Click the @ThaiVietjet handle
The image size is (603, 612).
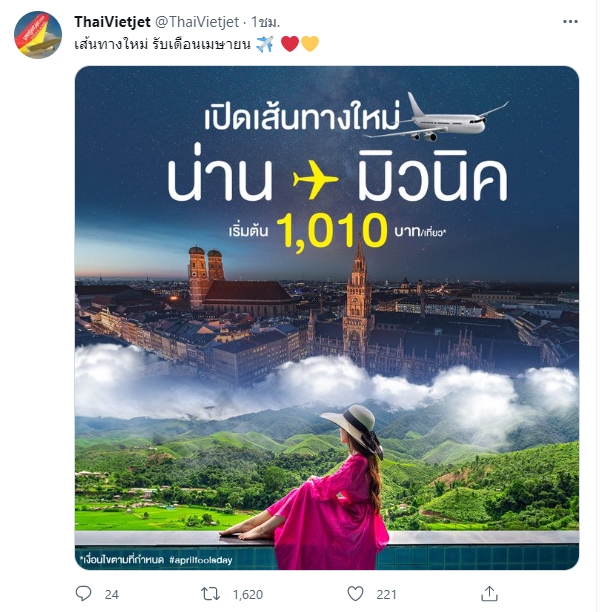[197, 22]
